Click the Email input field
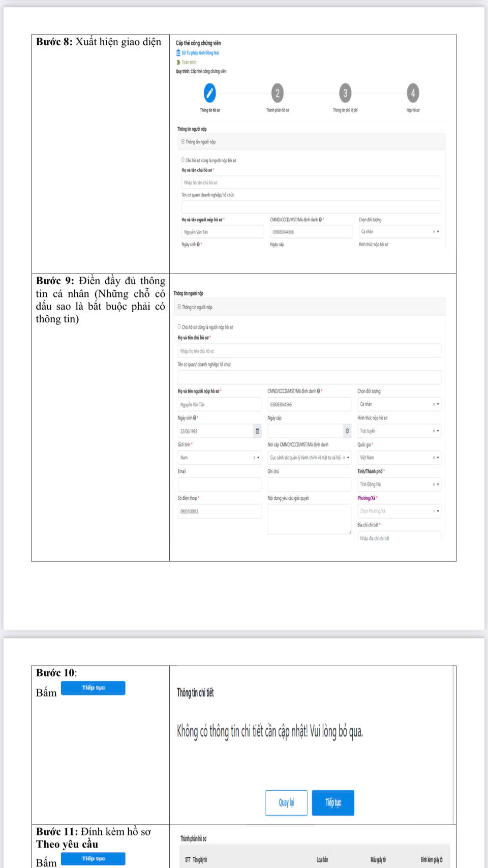The height and width of the screenshot is (868, 488). pyautogui.click(x=219, y=485)
